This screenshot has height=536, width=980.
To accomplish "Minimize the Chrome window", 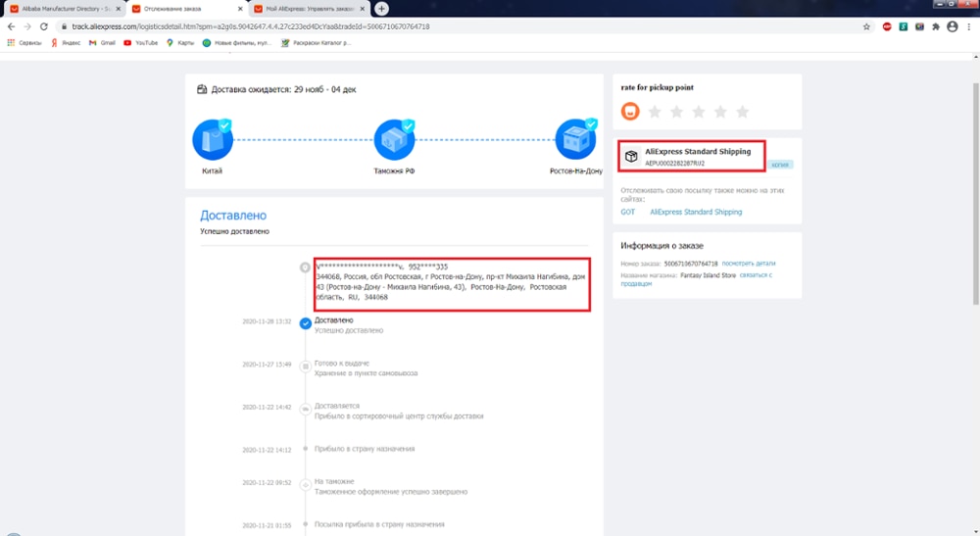I will coord(940,4).
